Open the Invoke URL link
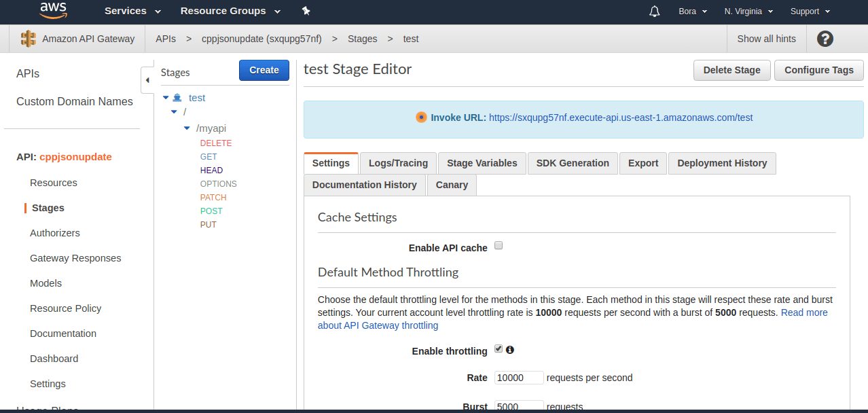868x413 pixels. 620,118
